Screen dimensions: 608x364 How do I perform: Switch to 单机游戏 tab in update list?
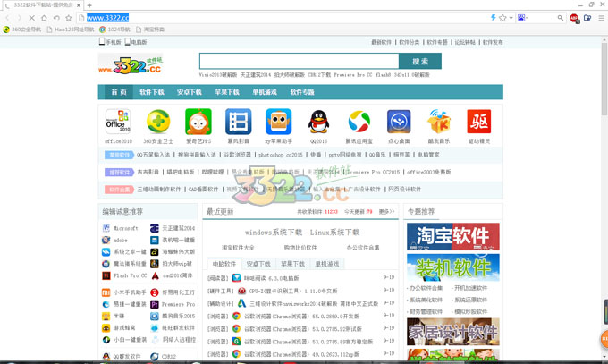327,264
